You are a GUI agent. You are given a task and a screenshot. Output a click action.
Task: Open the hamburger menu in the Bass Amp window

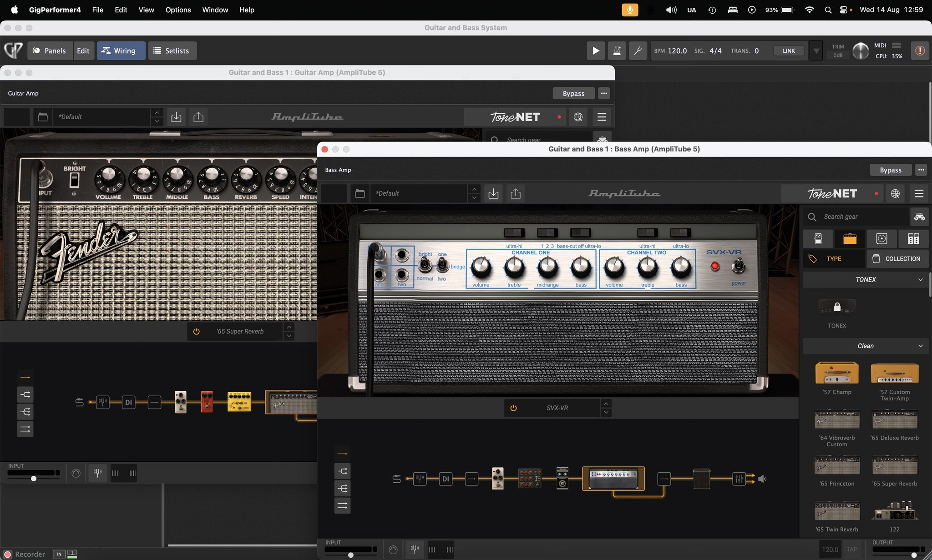pos(919,193)
